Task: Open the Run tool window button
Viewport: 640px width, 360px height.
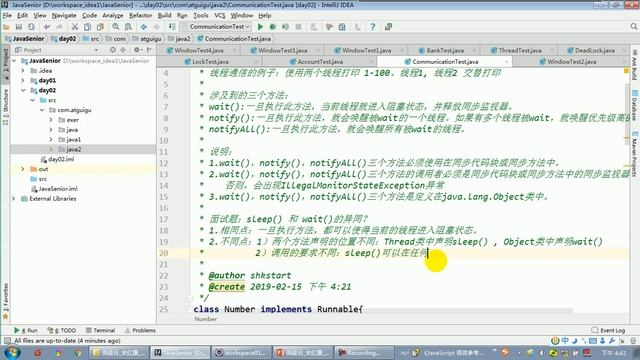Action: click(x=26, y=330)
